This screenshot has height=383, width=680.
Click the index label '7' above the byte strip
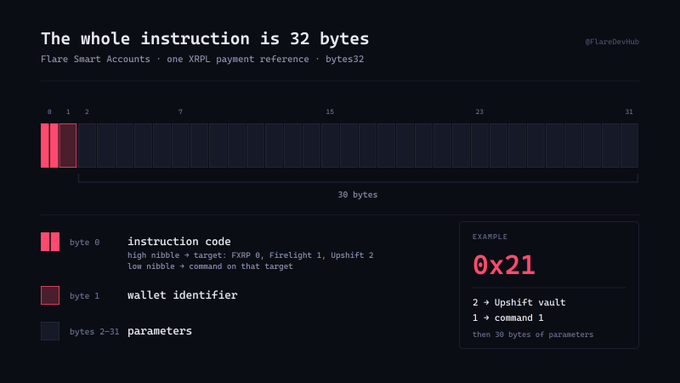pos(180,112)
